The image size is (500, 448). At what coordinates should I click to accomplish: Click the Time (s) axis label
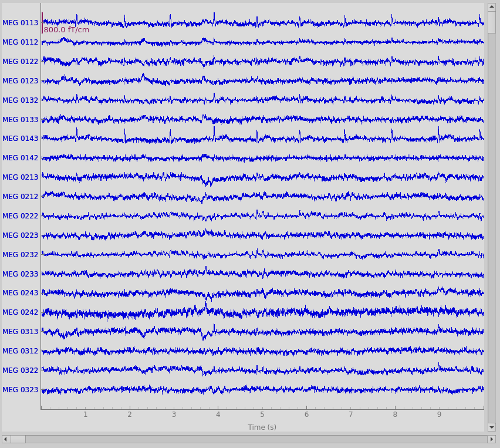tap(262, 427)
